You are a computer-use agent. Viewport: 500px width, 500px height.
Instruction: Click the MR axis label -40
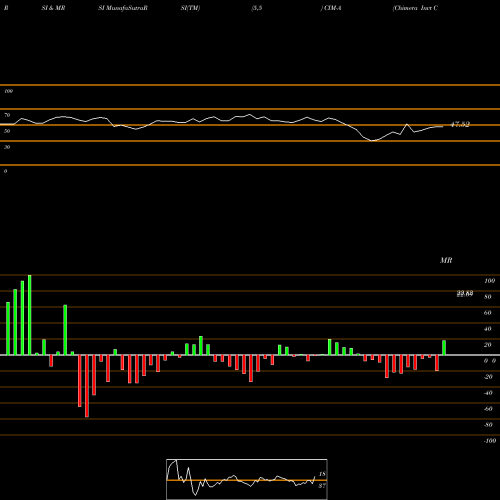pyautogui.click(x=488, y=393)
